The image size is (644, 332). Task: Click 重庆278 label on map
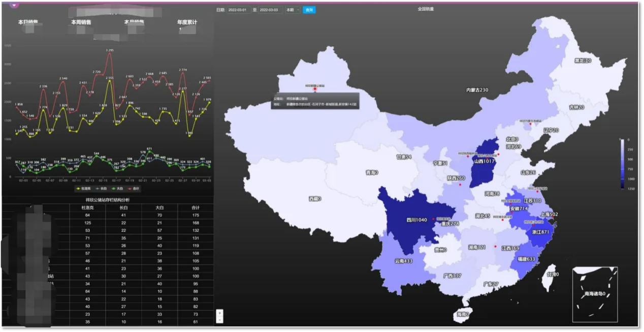click(450, 224)
